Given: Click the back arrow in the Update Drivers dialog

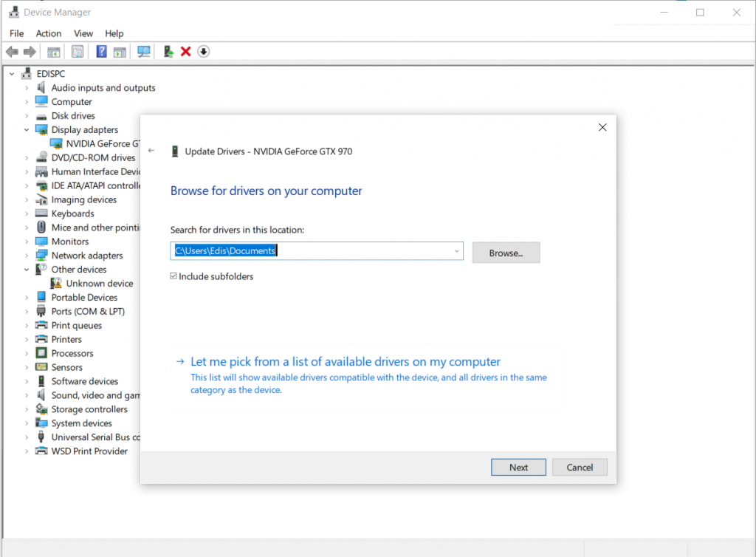Looking at the screenshot, I should [151, 151].
